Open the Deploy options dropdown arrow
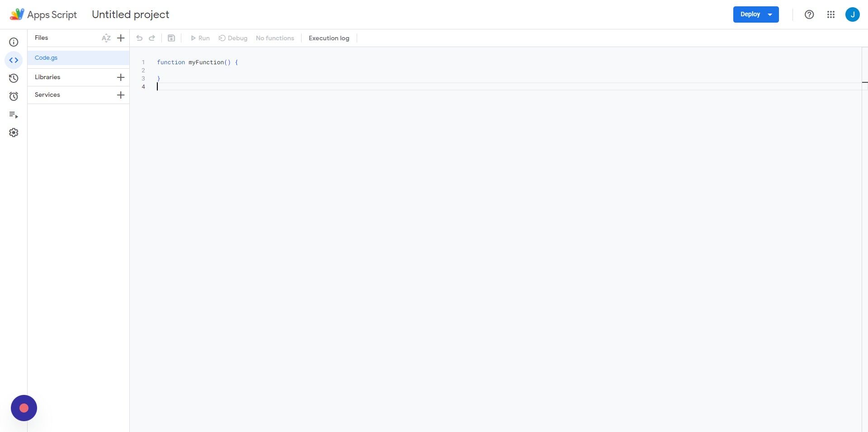868x432 pixels. click(x=770, y=14)
